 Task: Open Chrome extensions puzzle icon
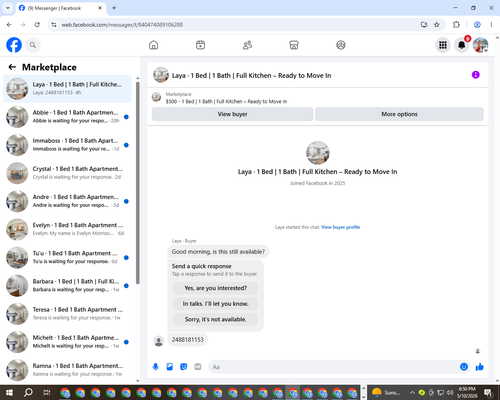click(456, 25)
